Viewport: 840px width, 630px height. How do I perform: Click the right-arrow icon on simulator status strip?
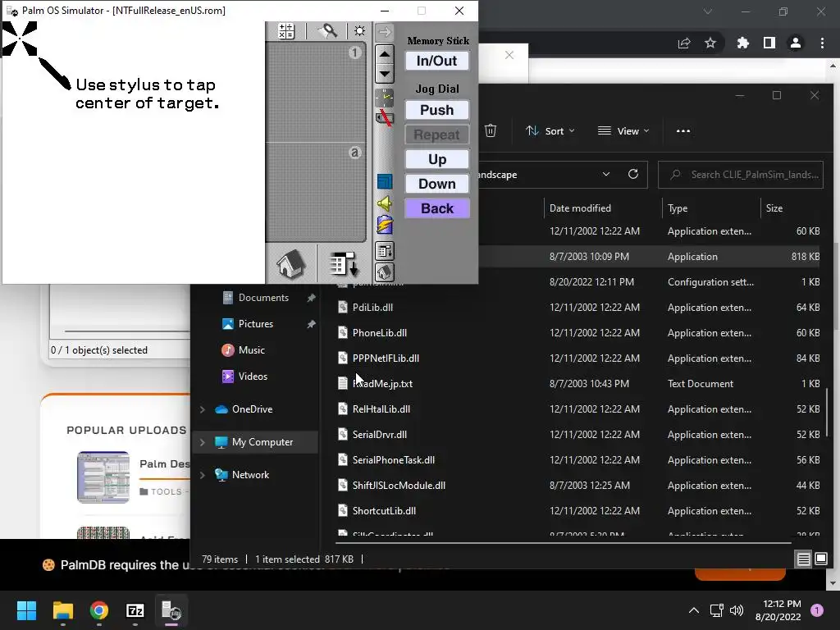[x=385, y=32]
